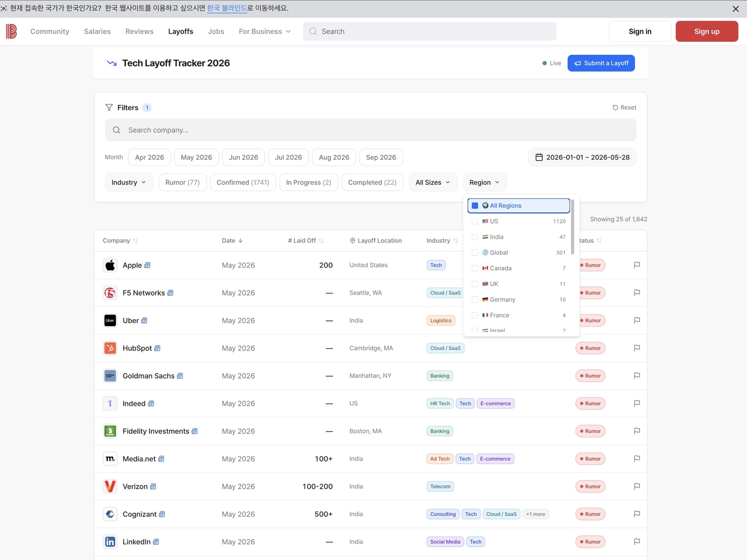Open the date range picker
Viewport: 747px width, 560px height.
click(x=582, y=157)
